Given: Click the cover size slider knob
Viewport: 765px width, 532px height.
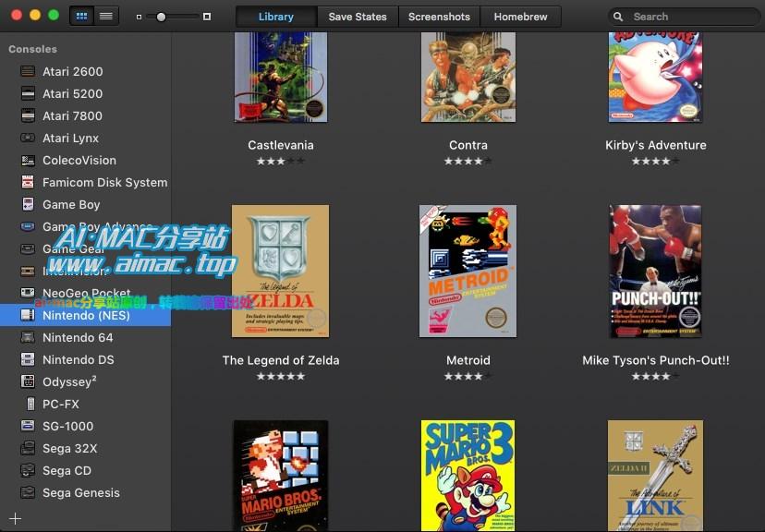Looking at the screenshot, I should (161, 17).
